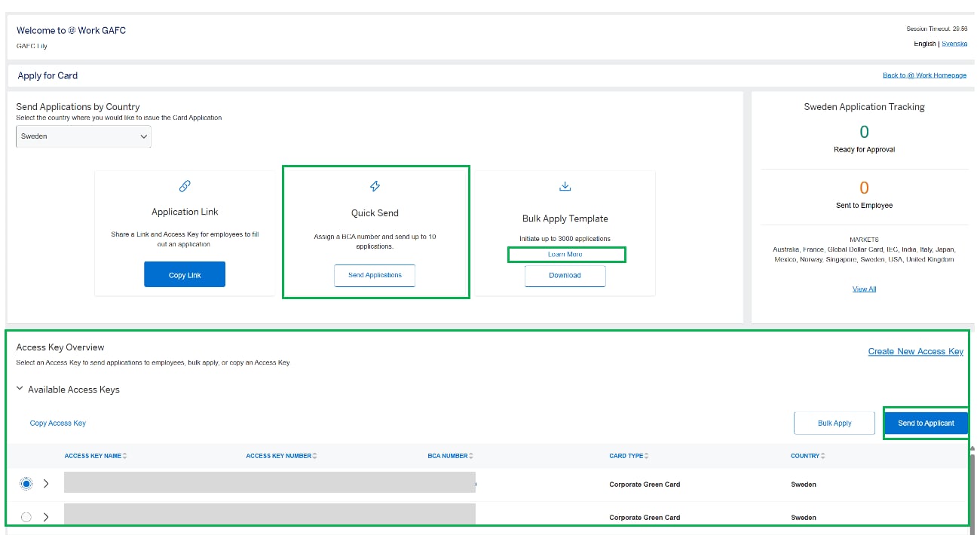
Task: Select the first access key radio button
Action: coord(26,484)
